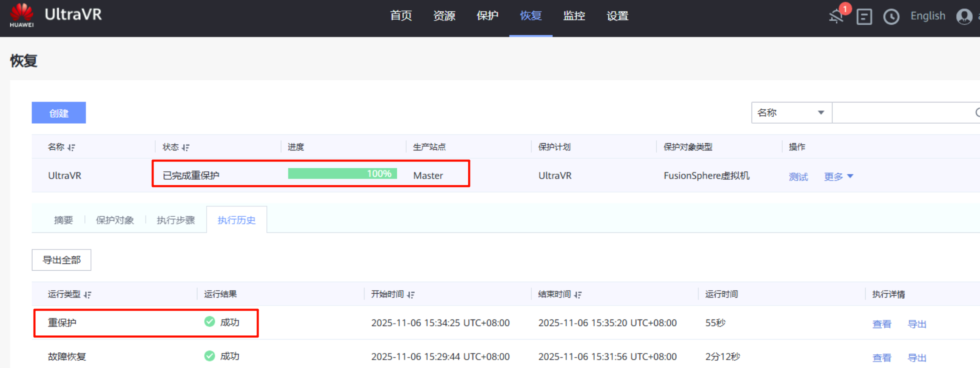Click the 创建 button
This screenshot has width=980, height=368.
(x=59, y=113)
